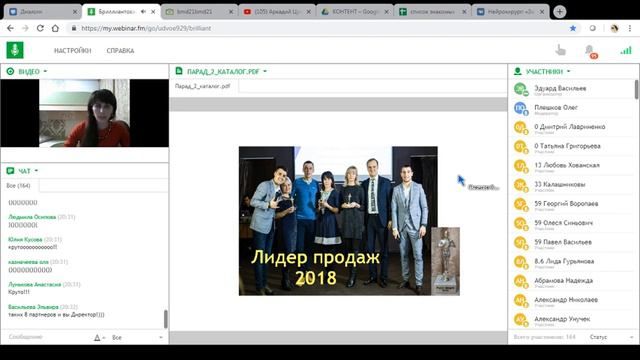Open a new browser tab
The image size is (640, 360).
tap(560, 11)
